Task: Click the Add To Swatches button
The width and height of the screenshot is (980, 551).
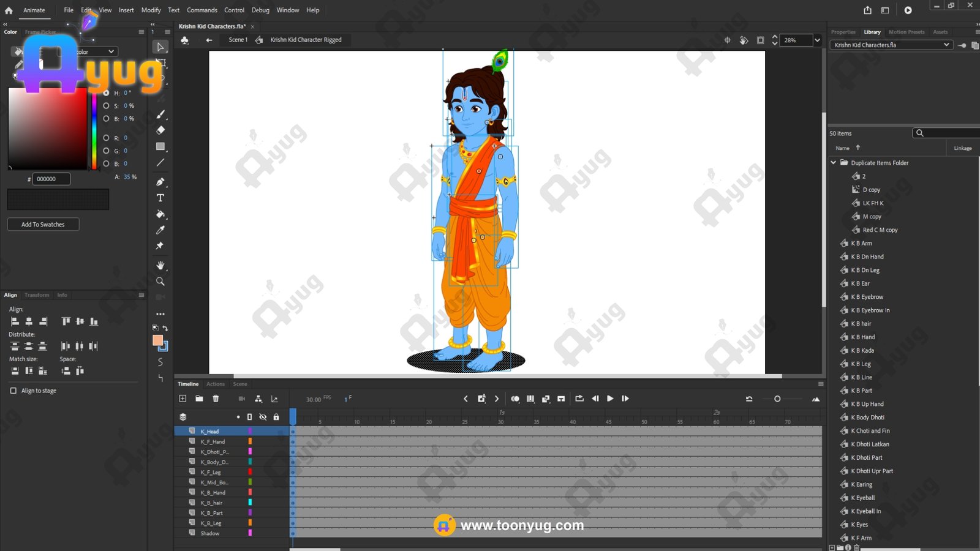Action: pos(43,225)
